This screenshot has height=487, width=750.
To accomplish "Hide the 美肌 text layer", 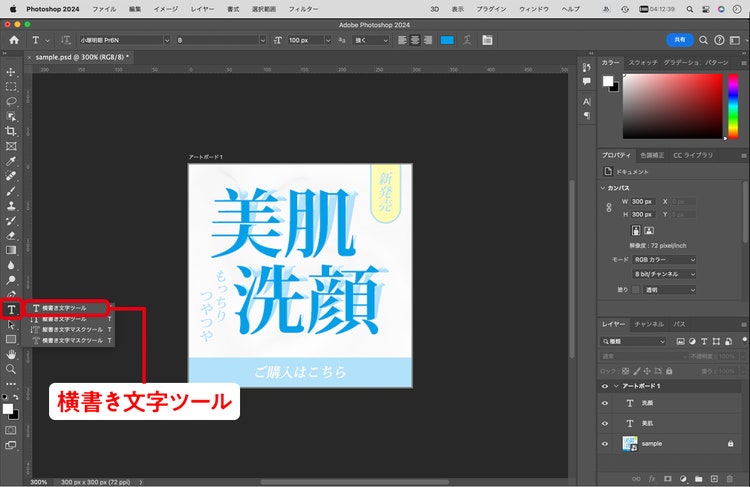I will point(605,423).
